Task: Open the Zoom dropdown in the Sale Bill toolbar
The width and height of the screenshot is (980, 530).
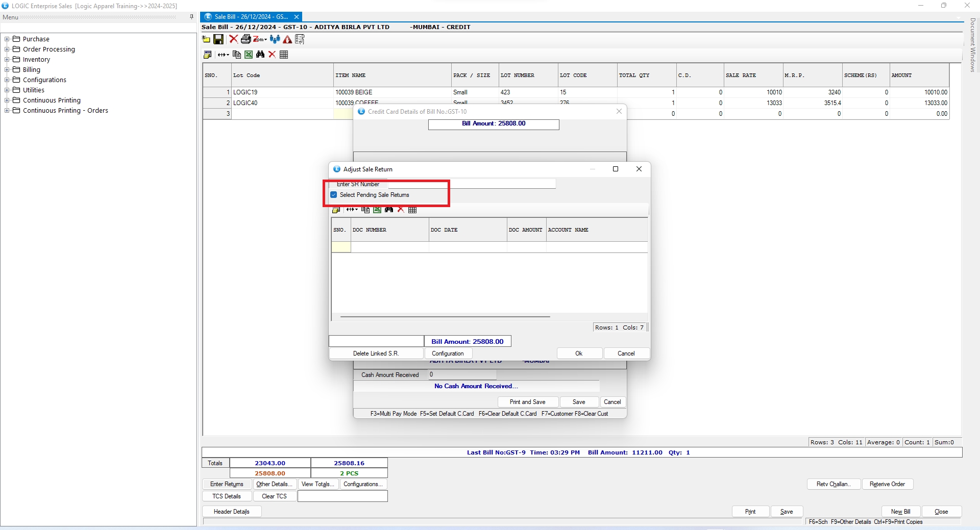Action: tap(260, 39)
